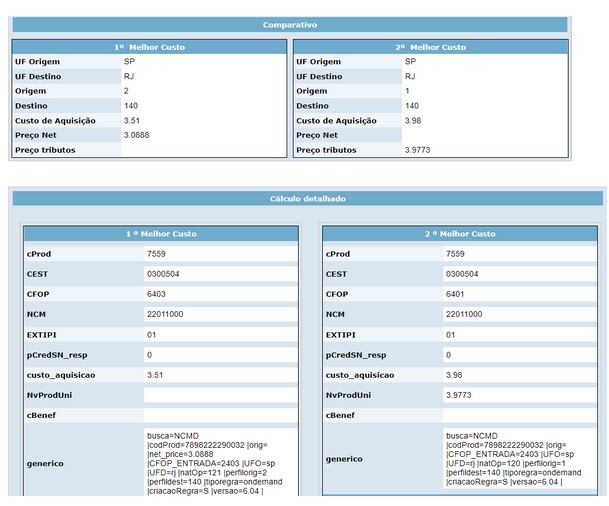Click custo_aquisicao value 3.98
Screen dimensions: 609x506
[454, 375]
